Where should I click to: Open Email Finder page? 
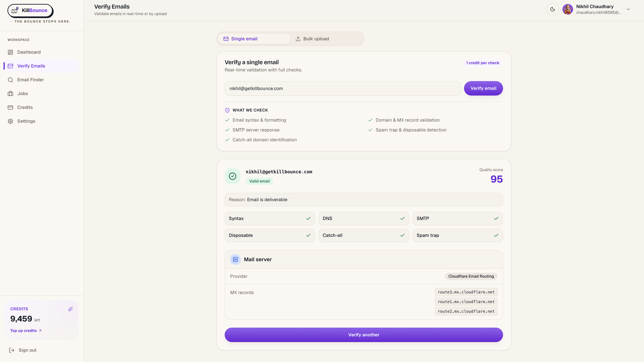pyautogui.click(x=41, y=80)
